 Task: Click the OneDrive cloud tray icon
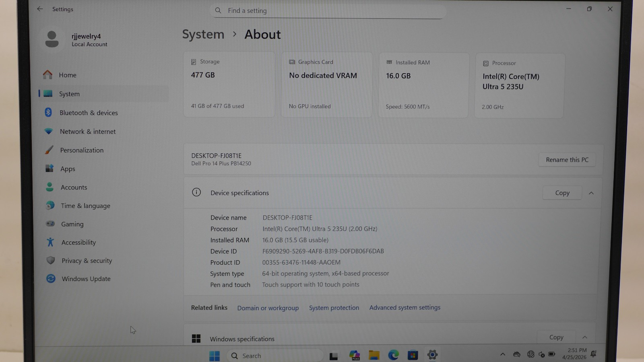pyautogui.click(x=517, y=354)
